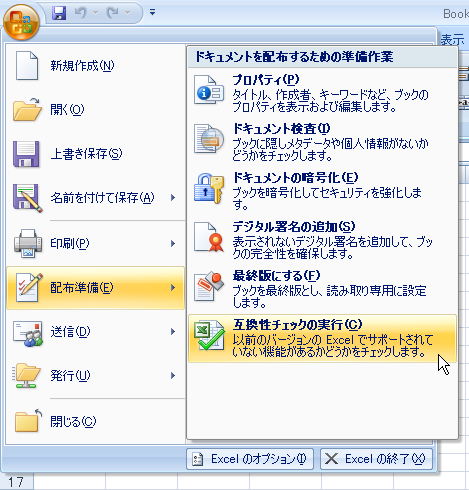
Task: Open the プロパティ(P) properties icon
Action: pos(209,90)
